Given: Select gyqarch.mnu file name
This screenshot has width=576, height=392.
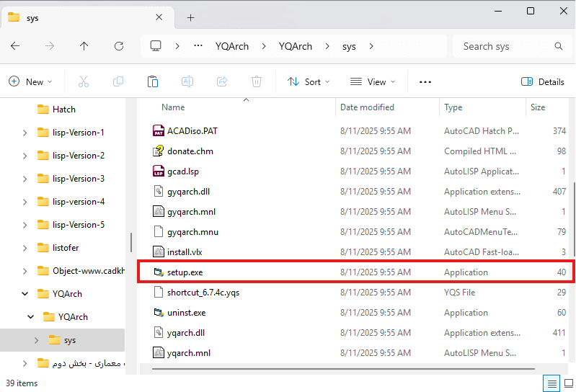Looking at the screenshot, I should tap(192, 231).
